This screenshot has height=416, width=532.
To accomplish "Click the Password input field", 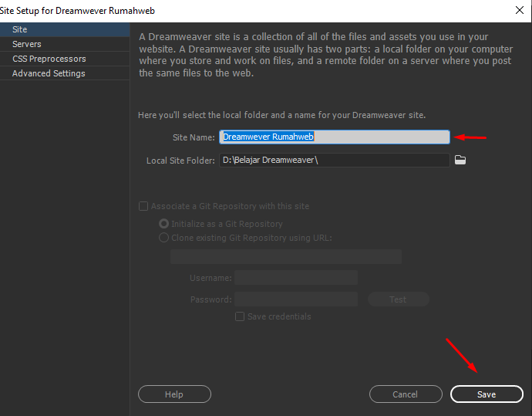I will pyautogui.click(x=296, y=299).
